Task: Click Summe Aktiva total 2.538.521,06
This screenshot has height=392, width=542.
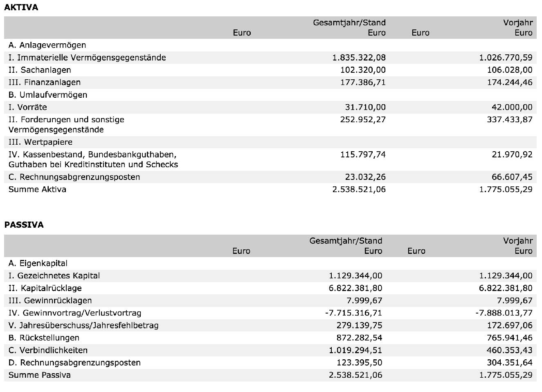Action: (358, 190)
